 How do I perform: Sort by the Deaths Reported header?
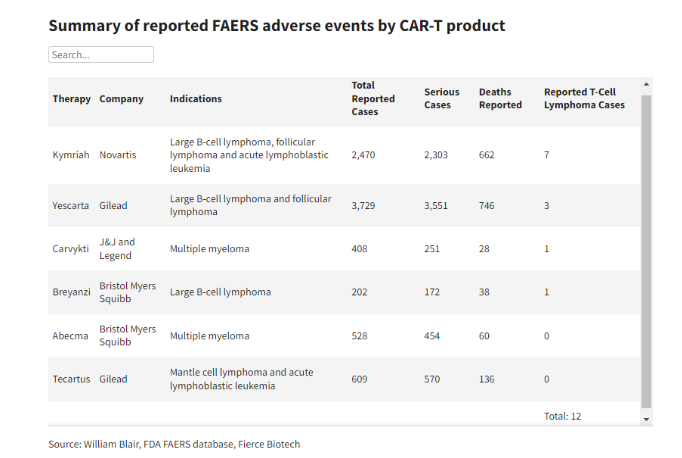click(x=500, y=98)
